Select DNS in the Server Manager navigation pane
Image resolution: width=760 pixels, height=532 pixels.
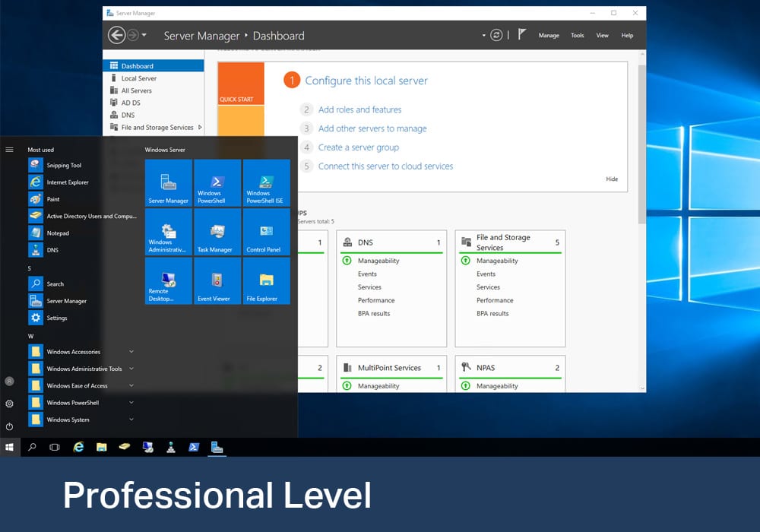154,115
